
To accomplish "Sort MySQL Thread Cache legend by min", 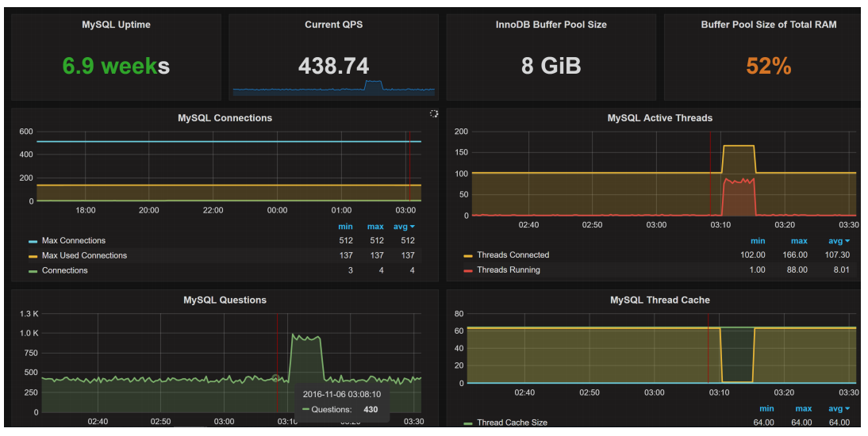I will coord(766,409).
